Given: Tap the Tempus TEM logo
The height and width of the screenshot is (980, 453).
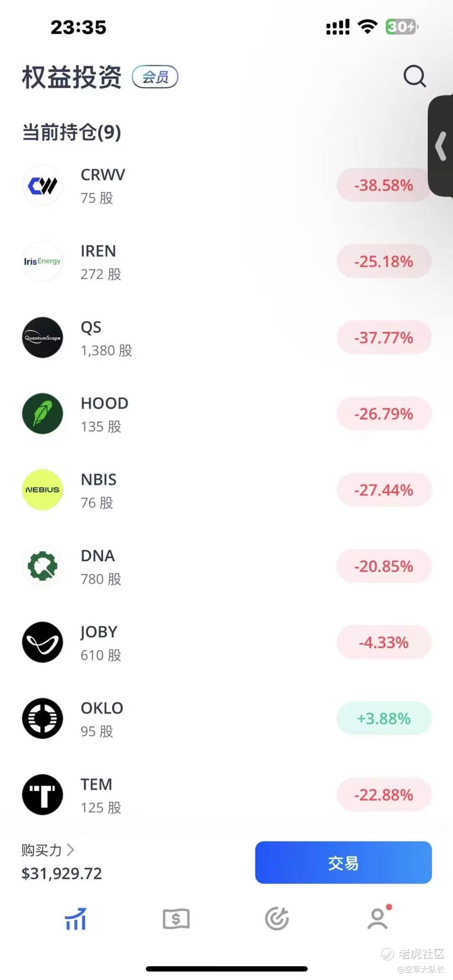Looking at the screenshot, I should click(x=42, y=795).
